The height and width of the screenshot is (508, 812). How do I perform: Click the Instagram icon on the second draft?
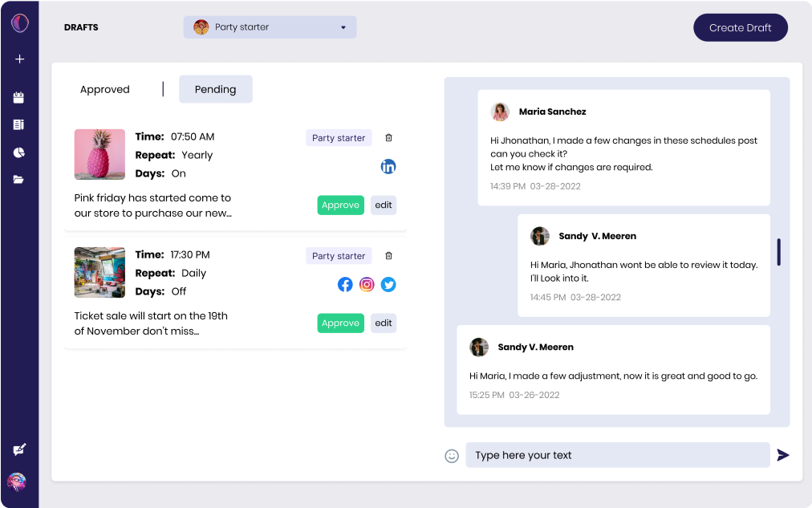tap(367, 284)
